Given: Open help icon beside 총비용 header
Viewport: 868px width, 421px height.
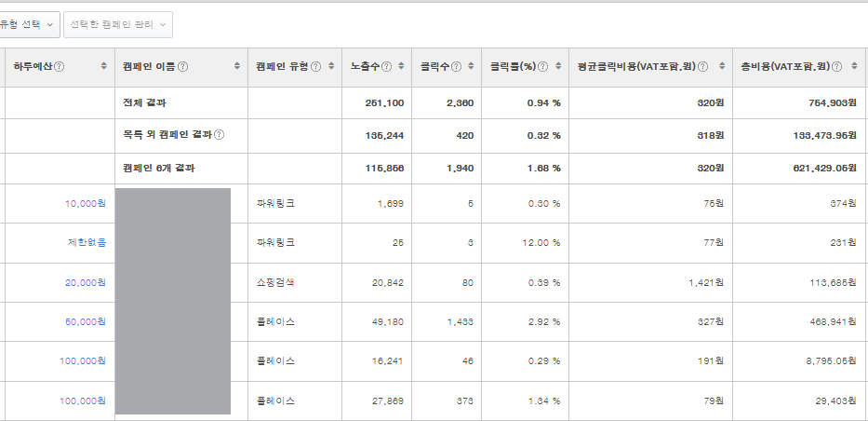Looking at the screenshot, I should click(x=837, y=66).
